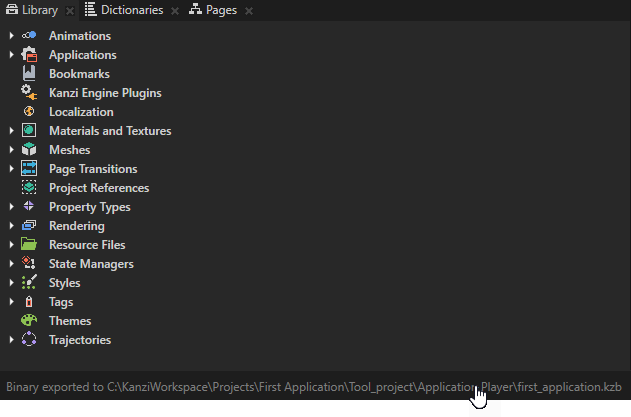
Task: Expand the Page Transitions tree node
Action: click(11, 169)
